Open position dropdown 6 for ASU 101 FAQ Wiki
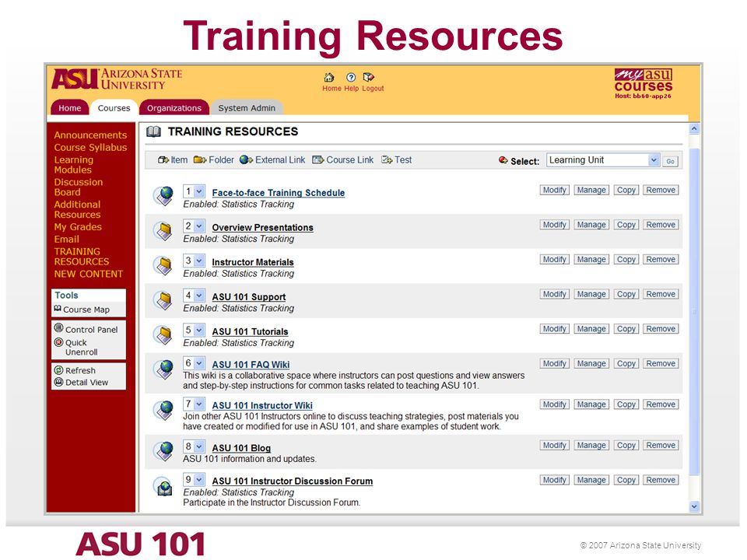747x560 pixels. pyautogui.click(x=194, y=363)
